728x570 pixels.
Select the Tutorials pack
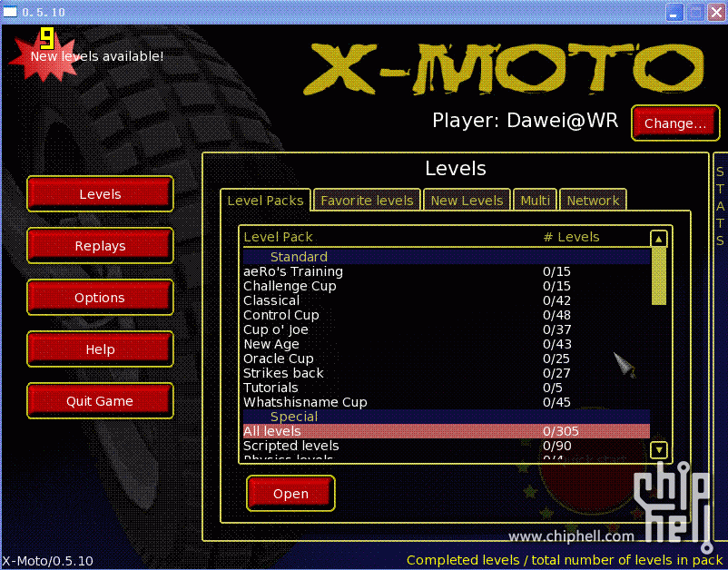447,388
